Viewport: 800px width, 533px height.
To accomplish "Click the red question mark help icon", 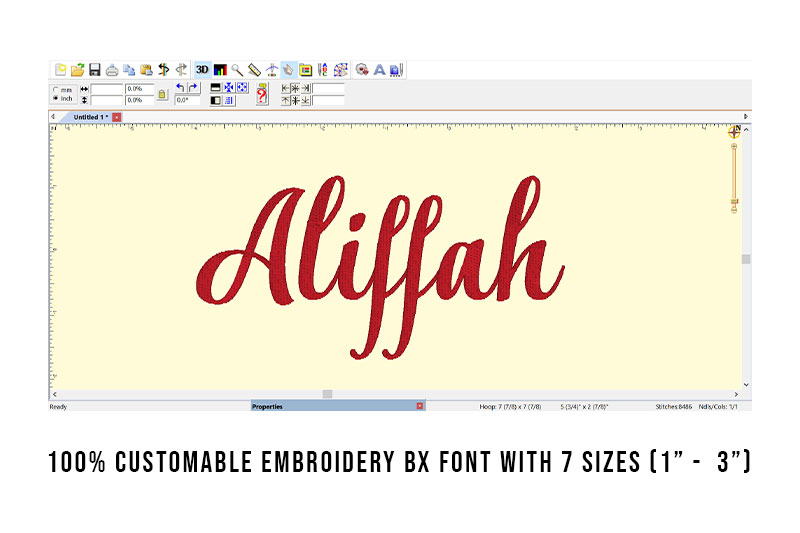I will 262,95.
